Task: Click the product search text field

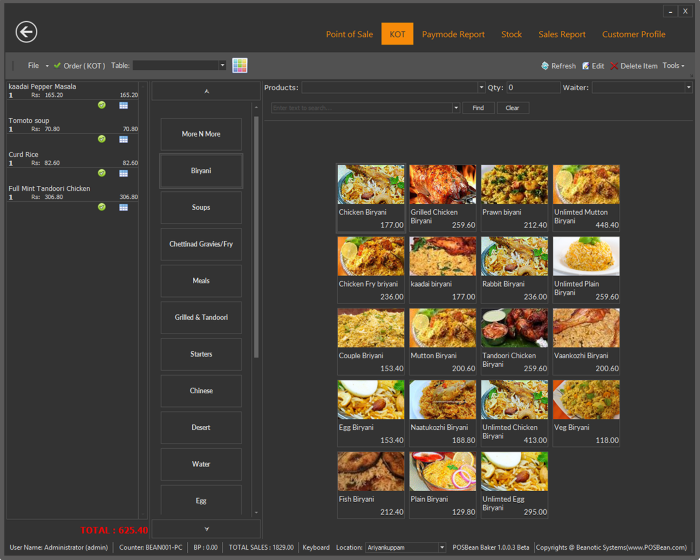Action: click(362, 108)
